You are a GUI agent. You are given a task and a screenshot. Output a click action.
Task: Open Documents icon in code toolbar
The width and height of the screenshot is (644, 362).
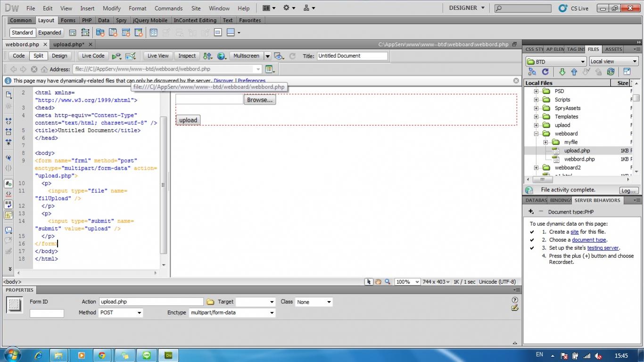[8, 94]
